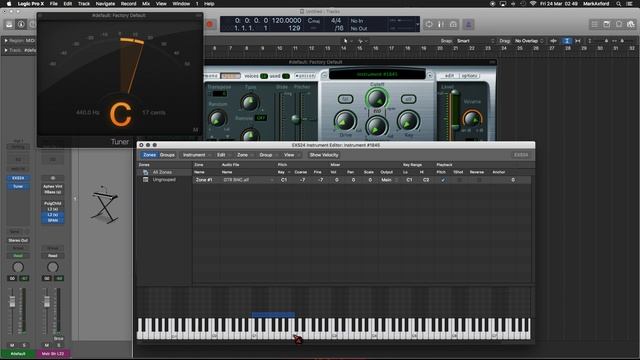Click the link icon on second channel strip

click(53, 178)
